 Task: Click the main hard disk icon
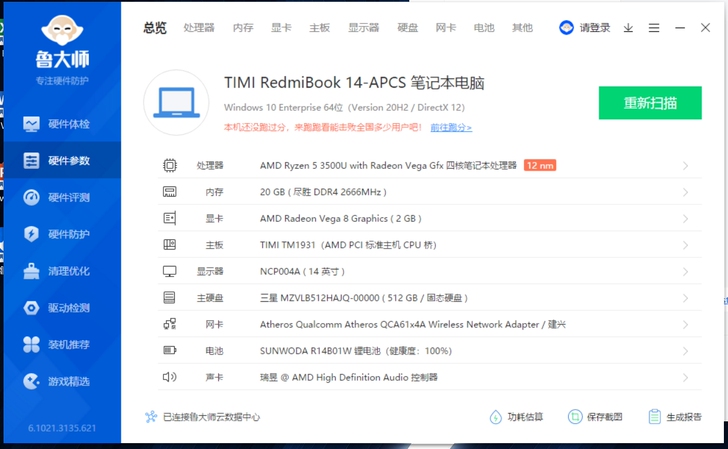point(170,298)
